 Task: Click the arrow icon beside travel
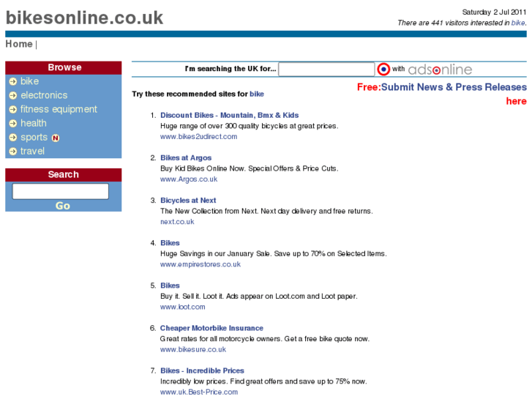click(13, 151)
